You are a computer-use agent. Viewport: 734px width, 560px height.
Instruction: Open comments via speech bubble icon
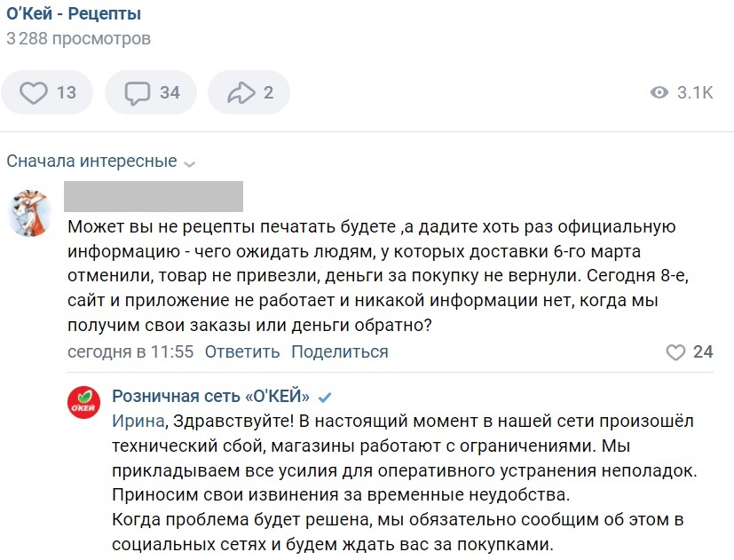click(138, 92)
